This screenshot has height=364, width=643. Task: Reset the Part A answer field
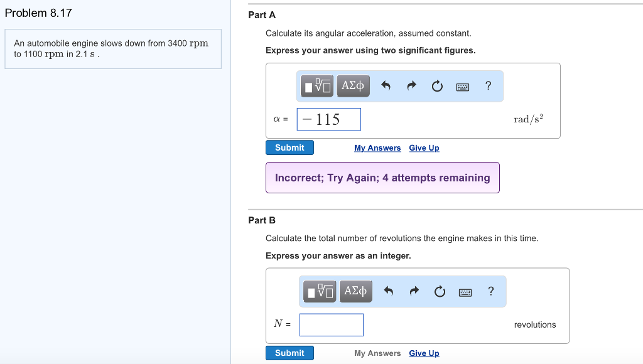click(437, 87)
